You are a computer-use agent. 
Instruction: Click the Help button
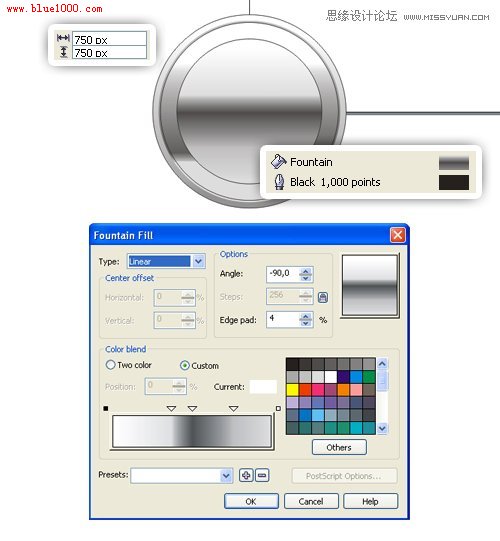[x=370, y=501]
